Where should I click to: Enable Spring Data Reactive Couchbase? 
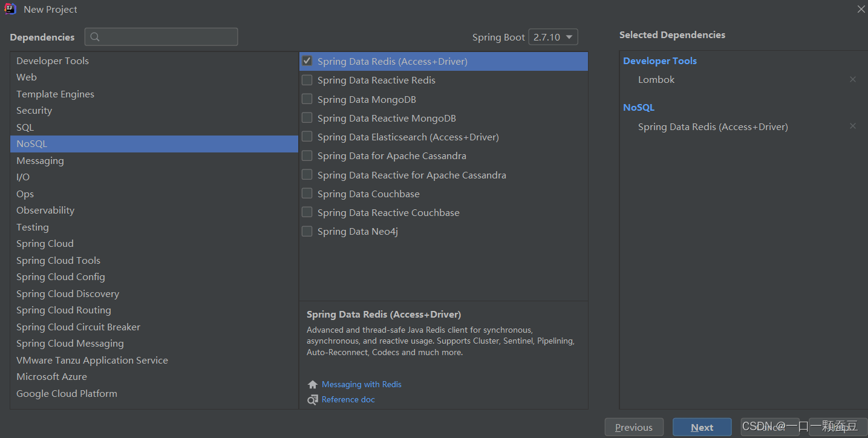click(x=307, y=212)
